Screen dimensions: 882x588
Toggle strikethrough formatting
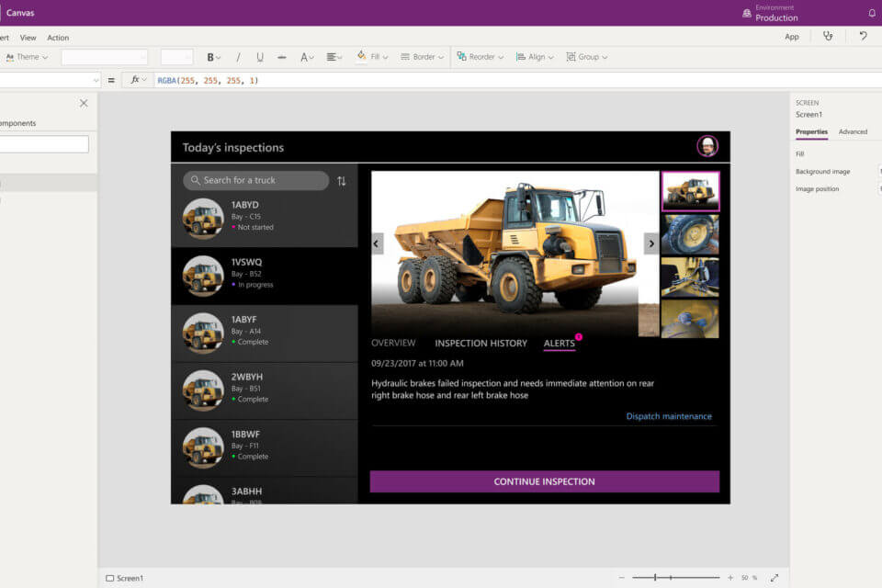(281, 57)
